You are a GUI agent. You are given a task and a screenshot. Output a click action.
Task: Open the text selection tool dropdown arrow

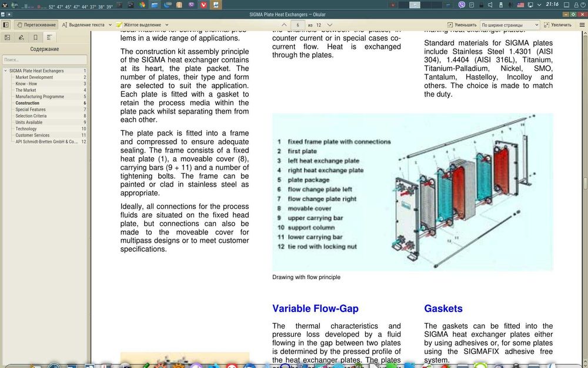coord(110,25)
